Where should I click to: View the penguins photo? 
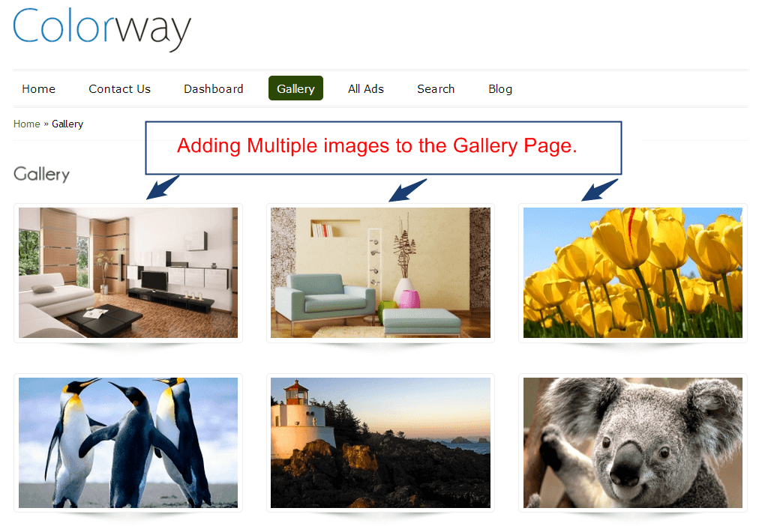coord(128,443)
